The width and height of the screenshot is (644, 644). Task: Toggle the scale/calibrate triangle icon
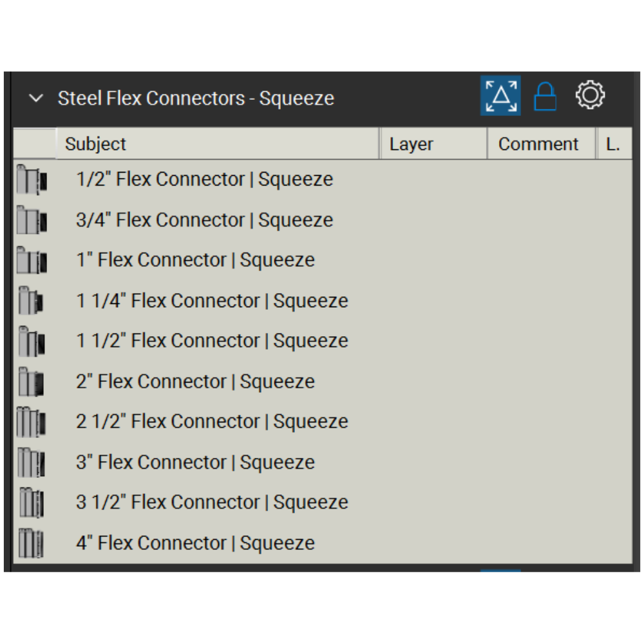coord(500,96)
